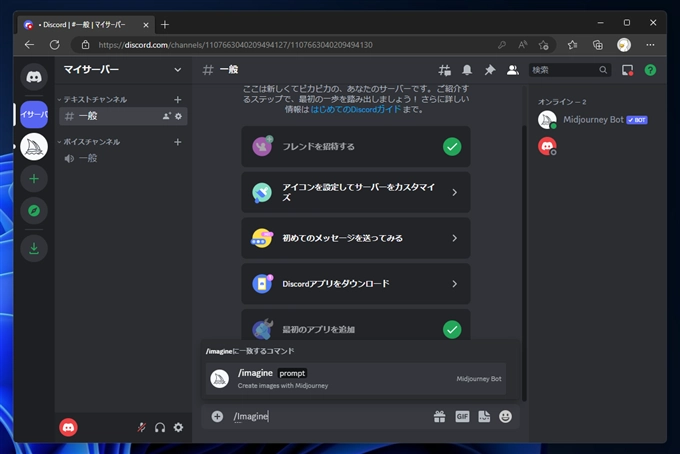Image resolution: width=680 pixels, height=454 pixels.
Task: Toggle microphone mute in user panel
Action: tap(141, 428)
